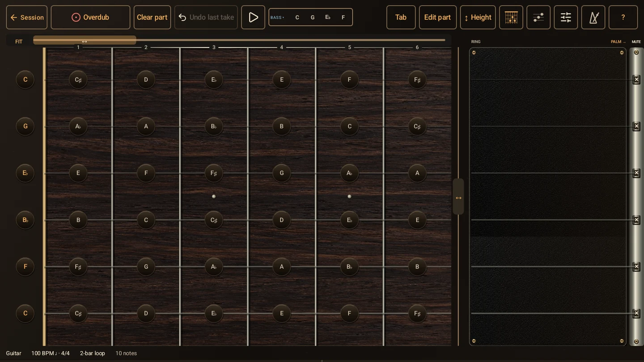644x362 pixels.
Task: Open the three-slider tone settings icon
Action: pos(538,17)
